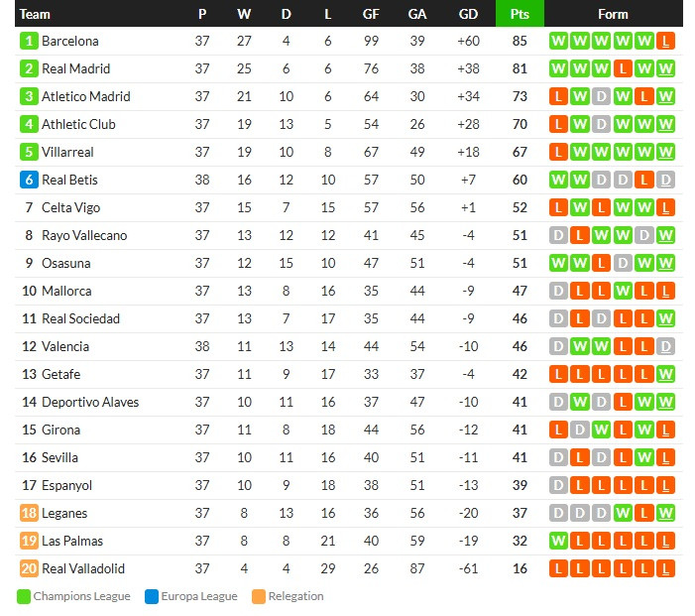Click Barcelona's green position 1 badge
This screenshot has width=695, height=616.
pos(29,42)
